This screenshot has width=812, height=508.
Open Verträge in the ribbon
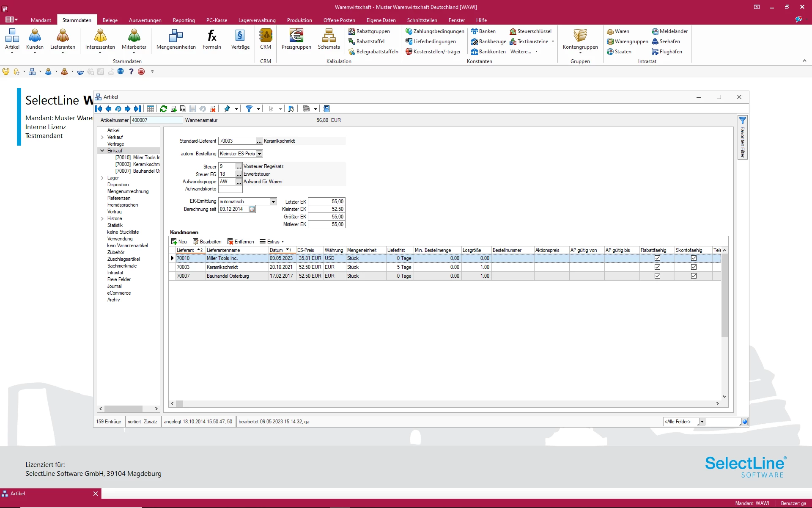tap(240, 40)
